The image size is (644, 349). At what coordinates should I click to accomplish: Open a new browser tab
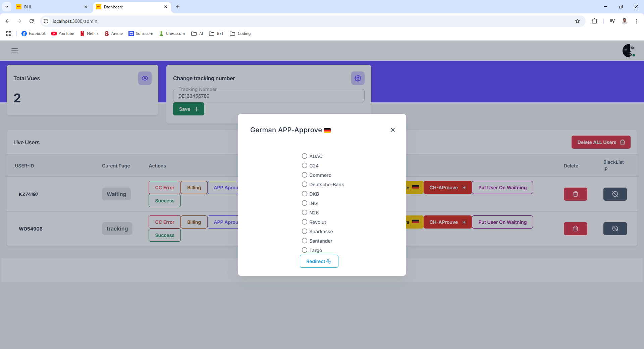tap(178, 7)
